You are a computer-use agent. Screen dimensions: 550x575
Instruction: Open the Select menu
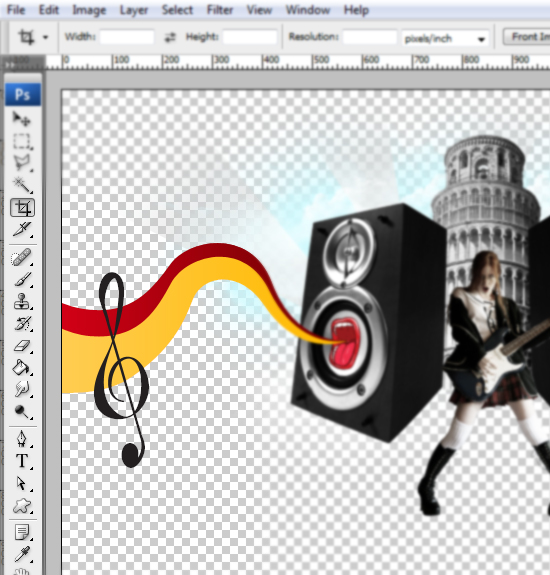[177, 10]
